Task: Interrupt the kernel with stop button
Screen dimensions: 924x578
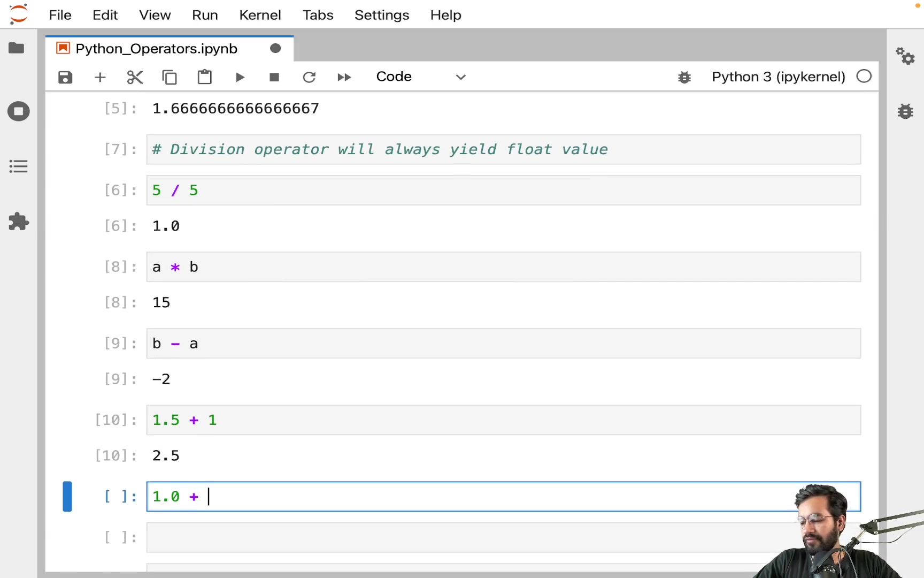Action: [274, 78]
